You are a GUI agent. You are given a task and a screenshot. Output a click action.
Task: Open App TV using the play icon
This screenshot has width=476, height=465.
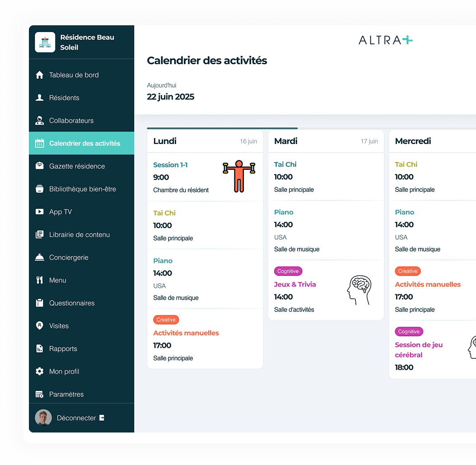[x=40, y=212]
